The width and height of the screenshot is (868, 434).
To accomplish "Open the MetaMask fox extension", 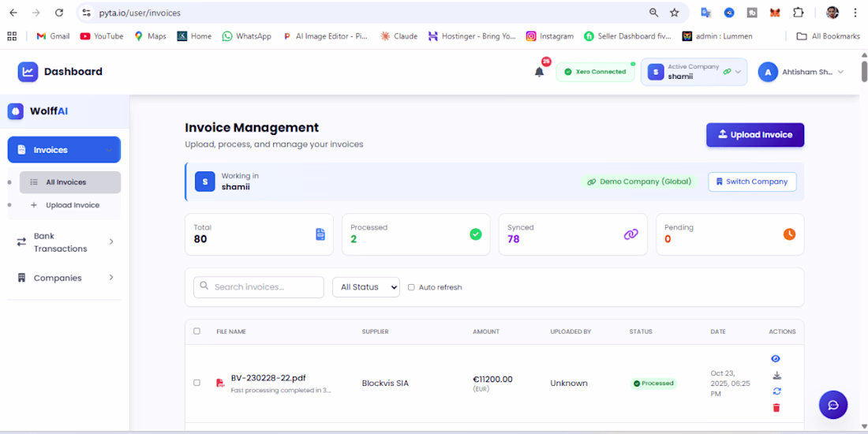I will point(775,12).
